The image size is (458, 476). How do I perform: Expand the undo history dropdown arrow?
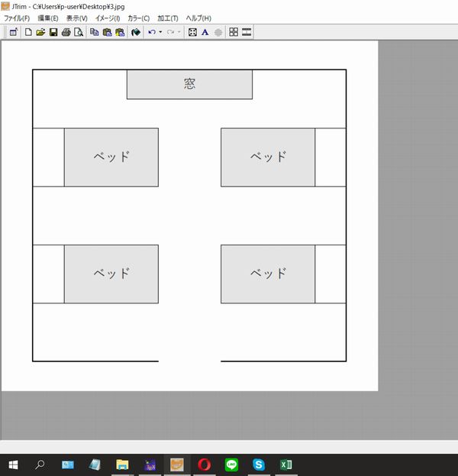click(x=160, y=32)
